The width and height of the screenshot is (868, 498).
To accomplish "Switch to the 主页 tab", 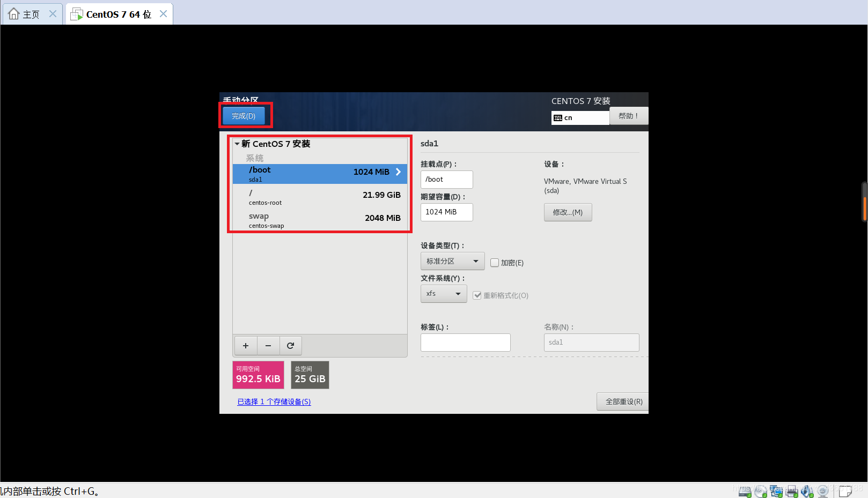I will [x=32, y=14].
